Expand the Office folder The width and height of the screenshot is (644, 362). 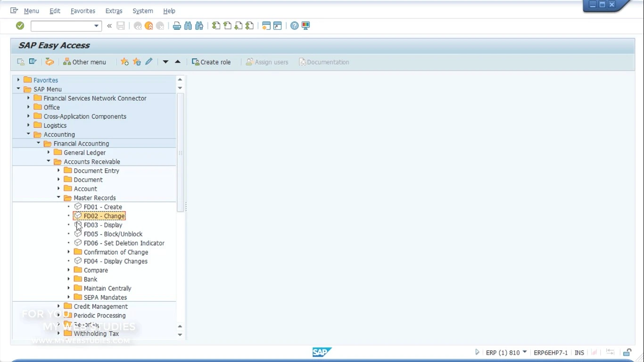coord(28,107)
